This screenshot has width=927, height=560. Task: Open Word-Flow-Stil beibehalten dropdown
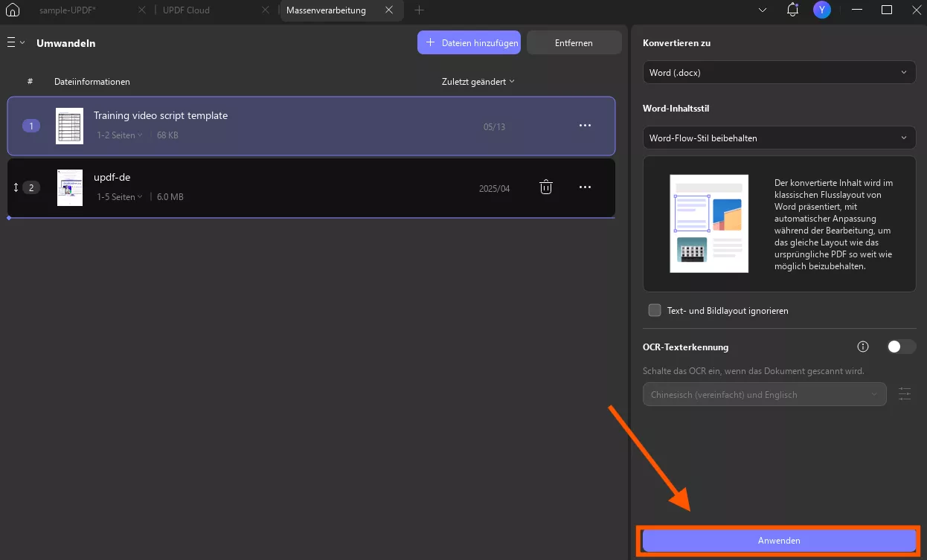(779, 138)
